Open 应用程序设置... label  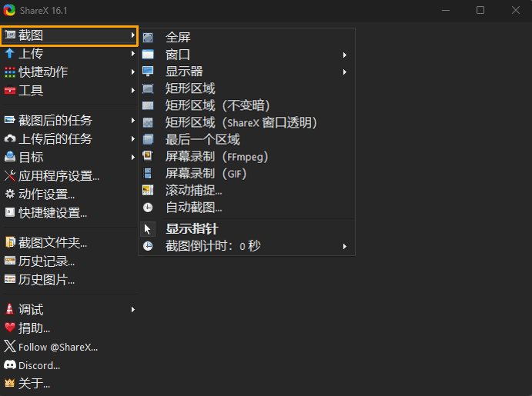(x=59, y=176)
